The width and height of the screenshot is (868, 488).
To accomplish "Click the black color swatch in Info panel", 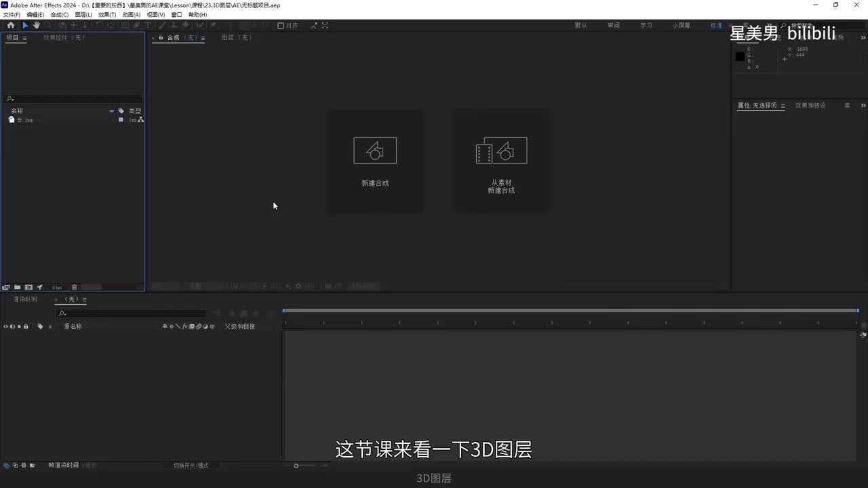I will coord(740,56).
